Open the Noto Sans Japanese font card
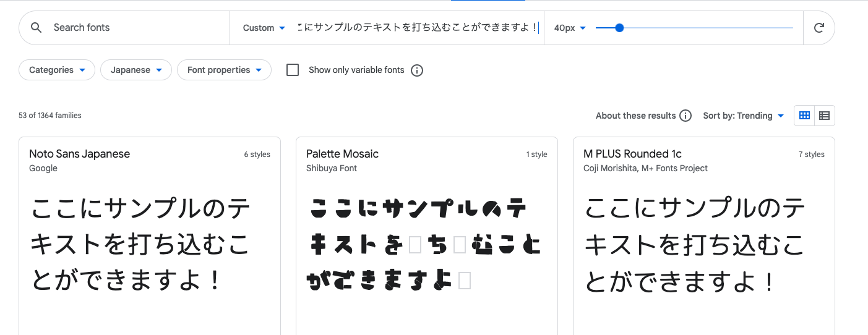868x335 pixels. pyautogui.click(x=79, y=154)
